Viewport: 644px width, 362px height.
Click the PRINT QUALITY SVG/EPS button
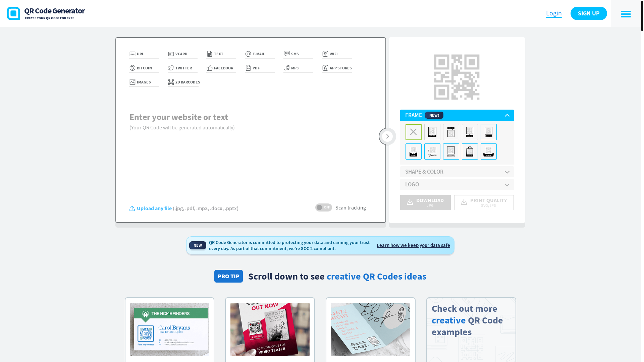point(484,202)
